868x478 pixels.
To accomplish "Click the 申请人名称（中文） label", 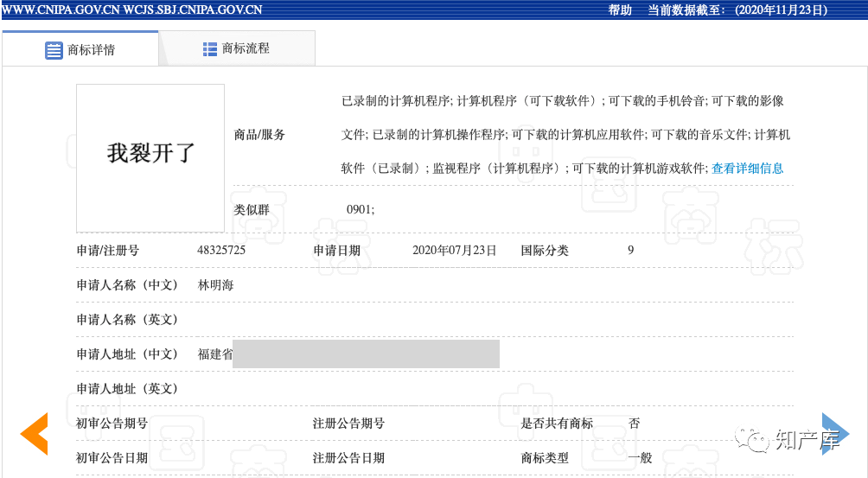I will coord(127,285).
